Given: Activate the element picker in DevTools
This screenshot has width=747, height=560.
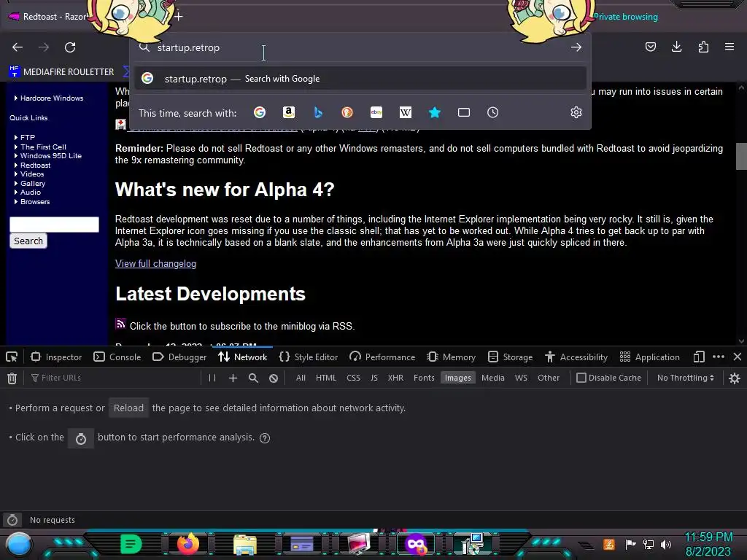Looking at the screenshot, I should [x=12, y=357].
